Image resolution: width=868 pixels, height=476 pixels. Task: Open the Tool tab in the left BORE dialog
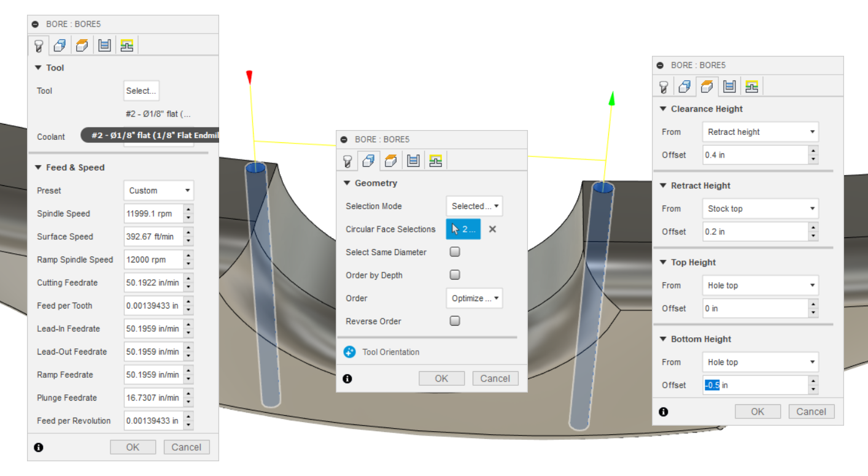click(39, 45)
